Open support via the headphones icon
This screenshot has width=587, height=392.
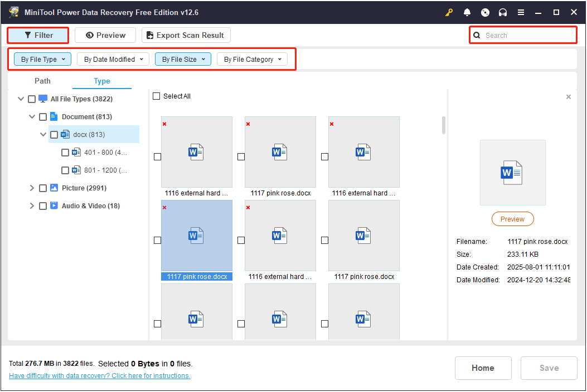pos(503,12)
